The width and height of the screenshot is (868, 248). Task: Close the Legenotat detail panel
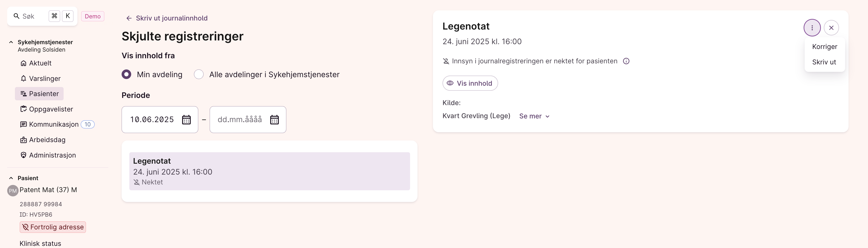(x=831, y=28)
